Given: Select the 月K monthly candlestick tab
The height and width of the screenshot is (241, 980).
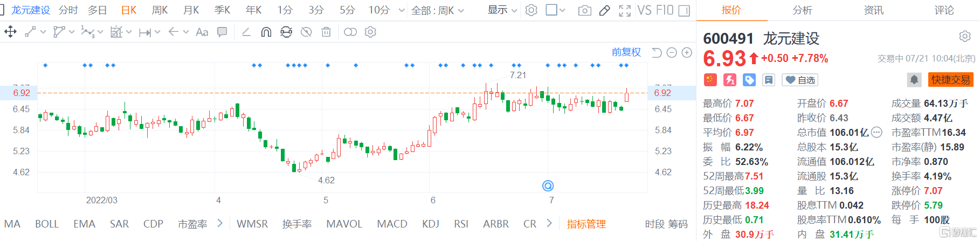Looking at the screenshot, I should (191, 10).
